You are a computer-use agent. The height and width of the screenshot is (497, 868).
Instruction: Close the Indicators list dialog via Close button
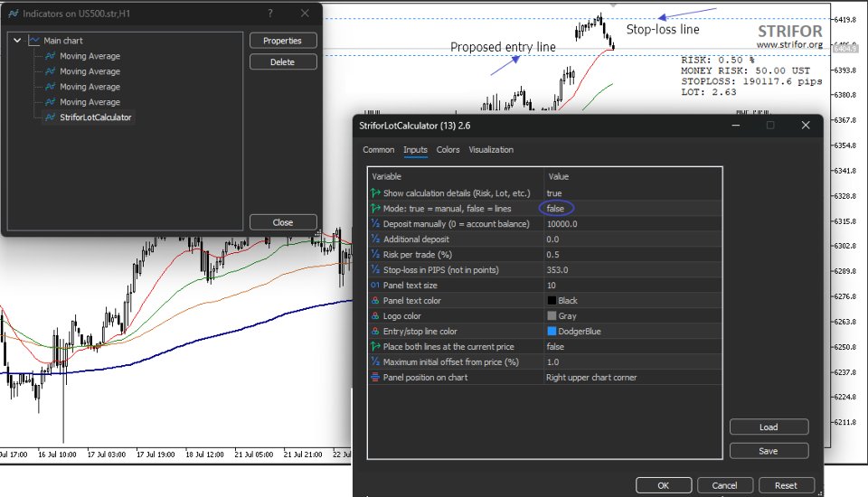(283, 222)
